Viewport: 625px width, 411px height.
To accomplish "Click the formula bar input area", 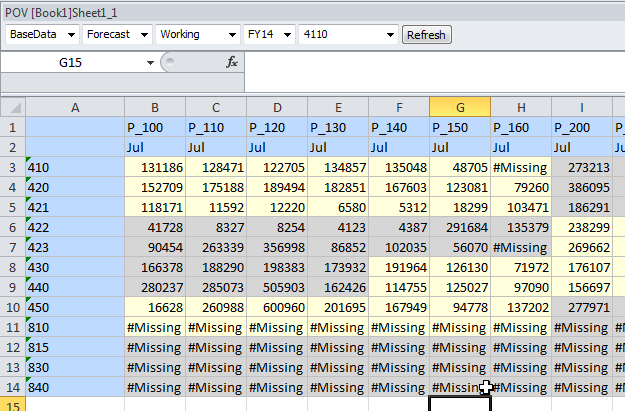I will pos(434,73).
